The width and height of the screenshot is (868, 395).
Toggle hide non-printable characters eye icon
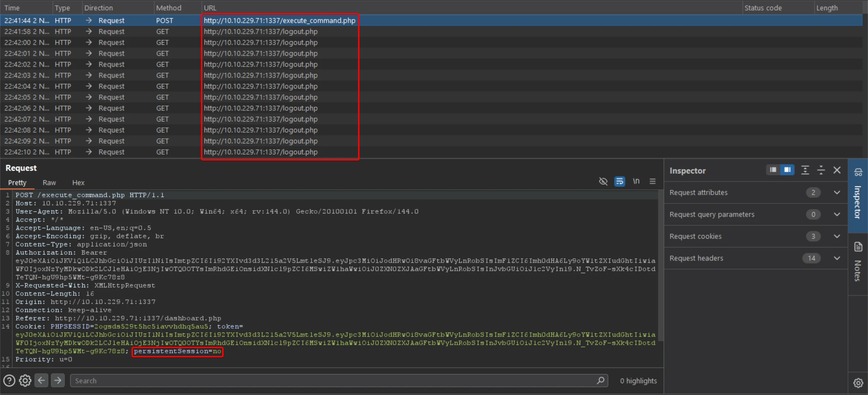point(603,181)
